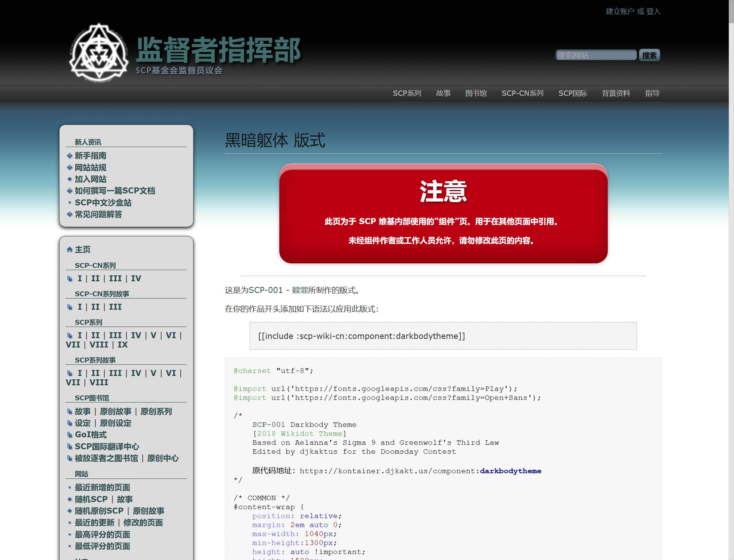Click the page icon beside the 设定 link
Screen dimensions: 734x560
[69, 423]
